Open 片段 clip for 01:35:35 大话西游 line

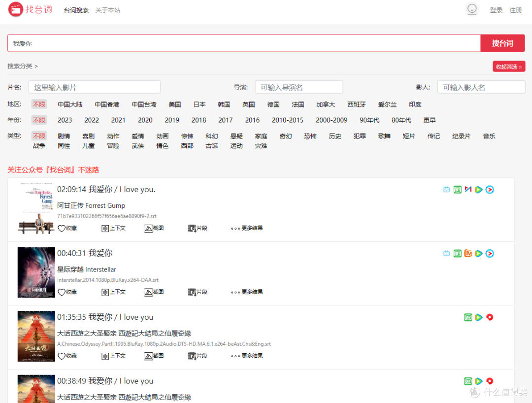pyautogui.click(x=198, y=356)
